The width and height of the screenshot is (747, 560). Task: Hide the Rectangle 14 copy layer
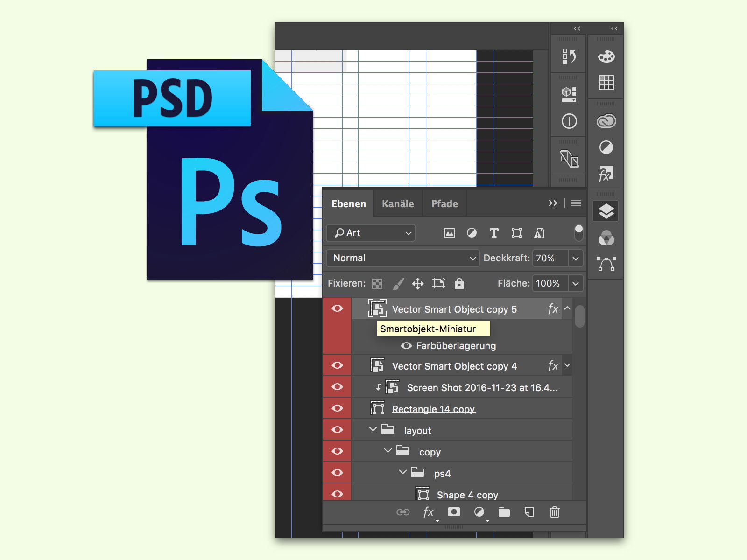click(337, 408)
